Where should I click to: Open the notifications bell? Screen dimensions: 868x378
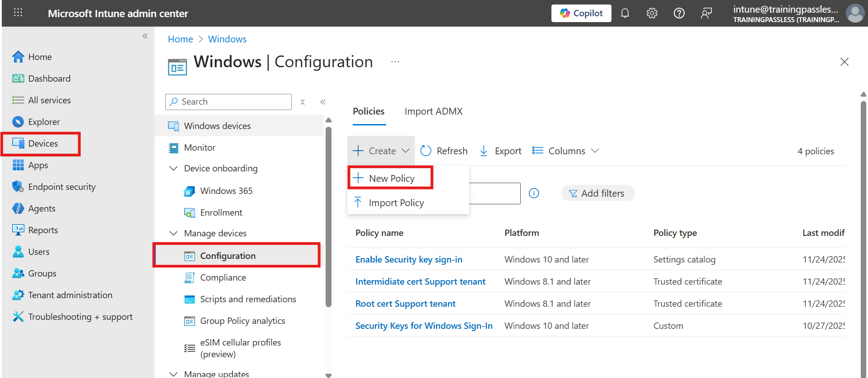click(x=625, y=13)
